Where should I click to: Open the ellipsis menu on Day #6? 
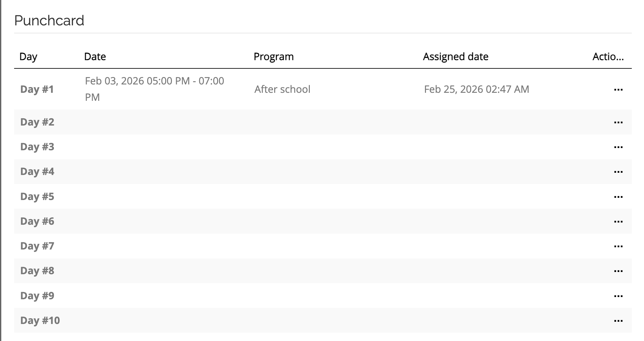point(618,222)
